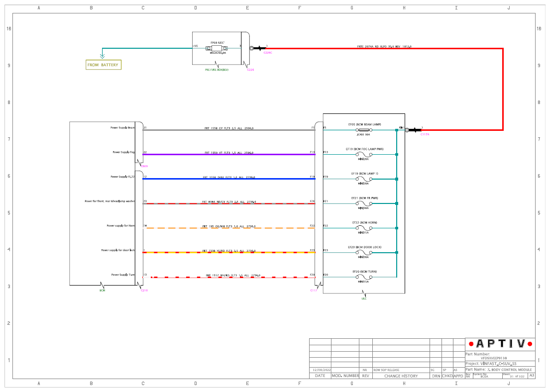Click the green UEC component label
Screen dimensions: 550x392
tap(364, 298)
